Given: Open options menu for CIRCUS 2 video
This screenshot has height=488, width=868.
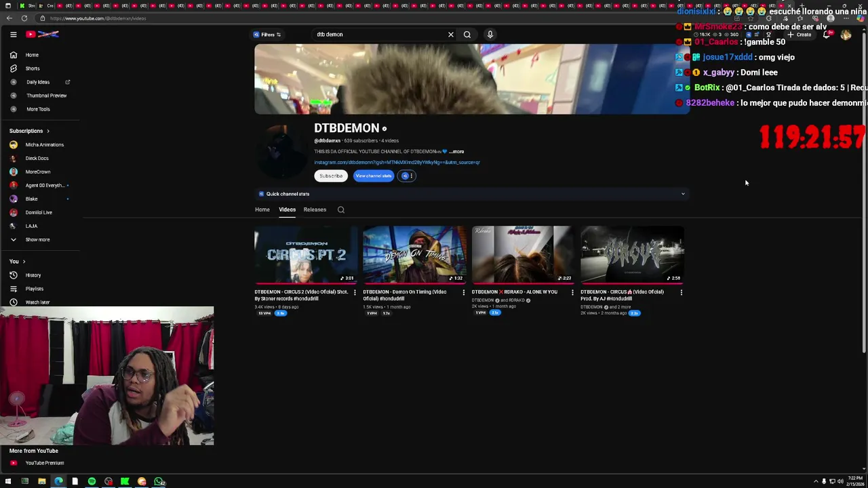Looking at the screenshot, I should tap(355, 293).
